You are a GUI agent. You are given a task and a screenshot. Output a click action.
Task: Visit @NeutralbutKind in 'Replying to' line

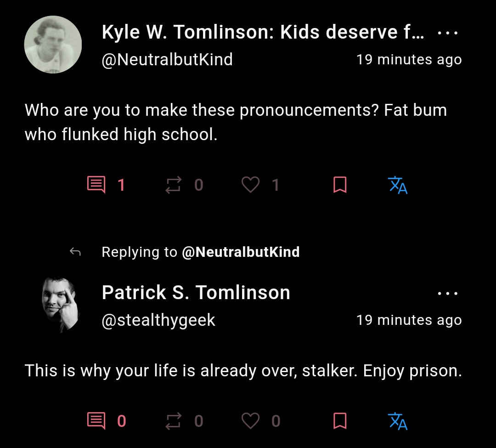pyautogui.click(x=241, y=252)
